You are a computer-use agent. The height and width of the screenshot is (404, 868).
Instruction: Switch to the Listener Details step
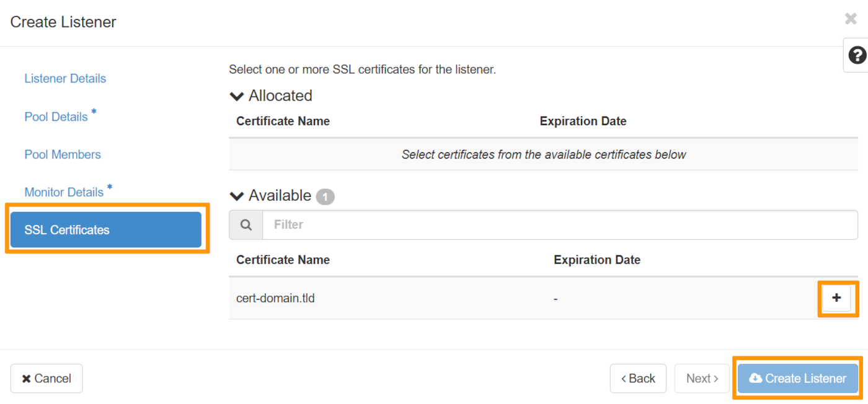64,78
